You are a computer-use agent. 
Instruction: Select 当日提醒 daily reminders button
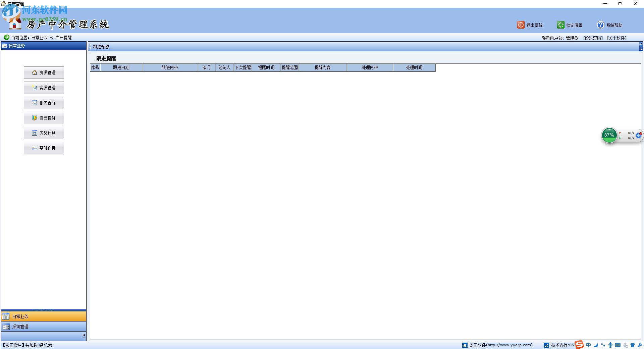click(44, 118)
